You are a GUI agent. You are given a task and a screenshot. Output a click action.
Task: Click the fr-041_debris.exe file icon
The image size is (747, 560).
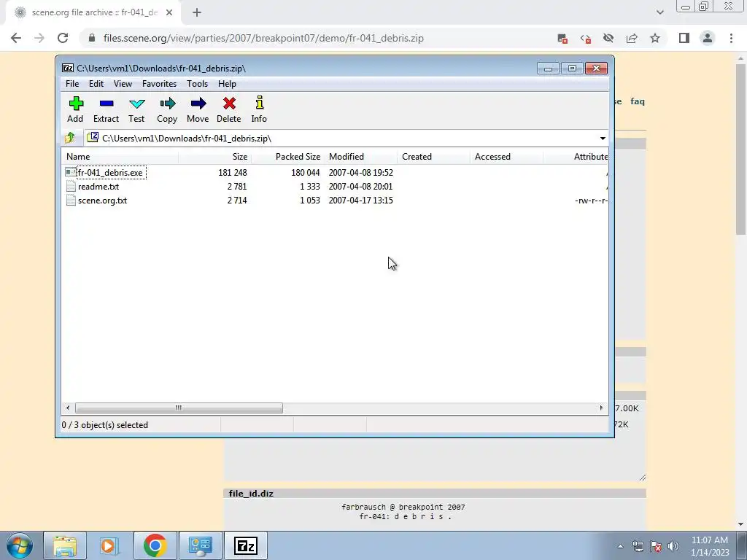(71, 172)
